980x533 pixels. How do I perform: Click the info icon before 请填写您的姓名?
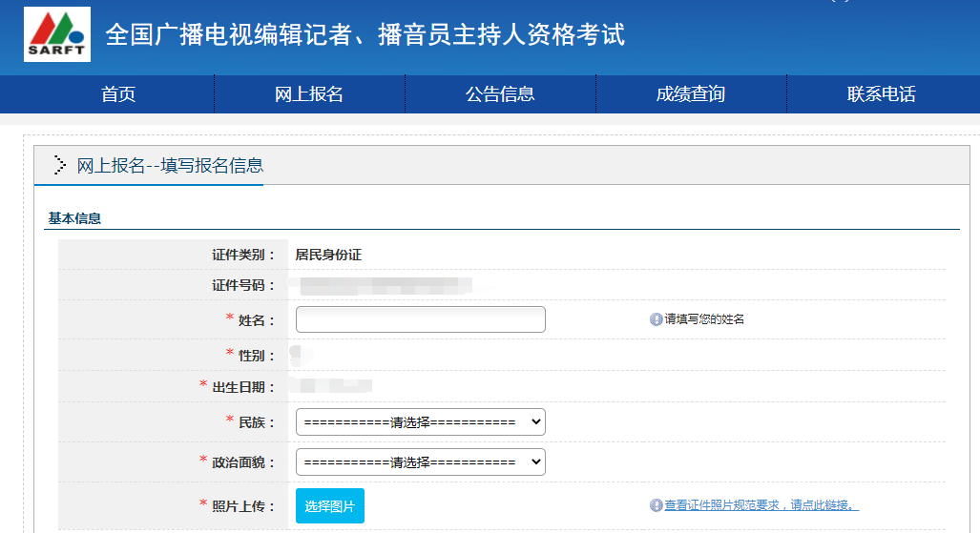coord(656,319)
